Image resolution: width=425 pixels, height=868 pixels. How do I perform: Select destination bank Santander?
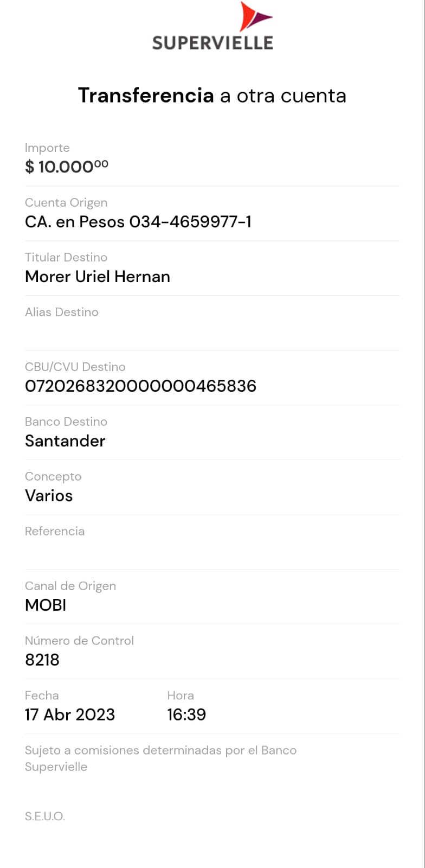tap(65, 441)
